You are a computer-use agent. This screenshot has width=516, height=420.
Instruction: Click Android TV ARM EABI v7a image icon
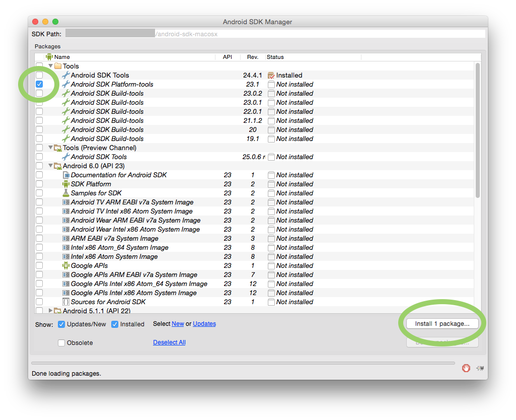tap(66, 202)
